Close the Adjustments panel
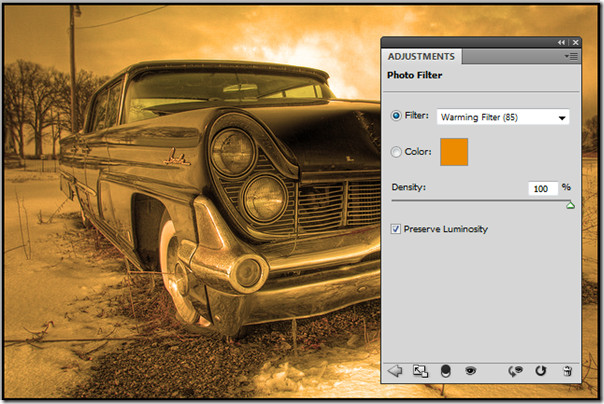Screen dimensions: 604x404 [575, 42]
